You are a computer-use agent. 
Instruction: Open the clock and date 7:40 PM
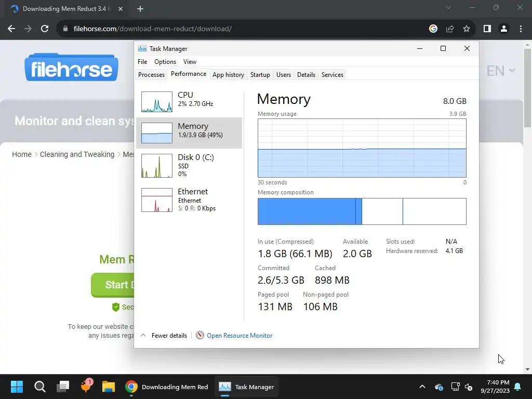tap(495, 387)
